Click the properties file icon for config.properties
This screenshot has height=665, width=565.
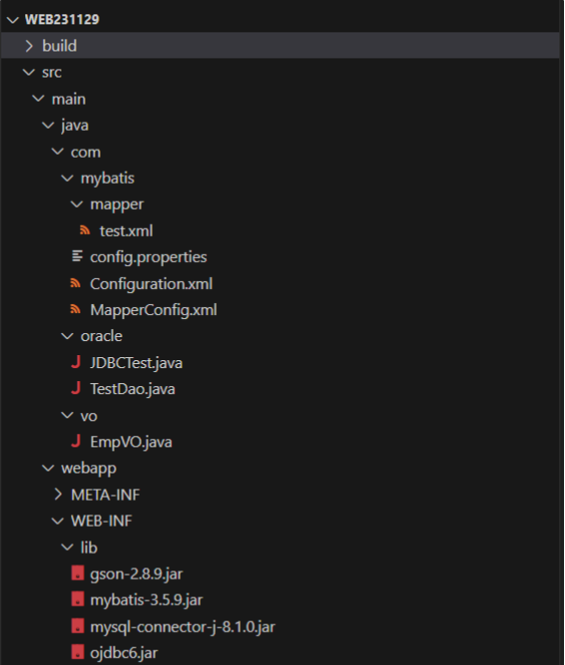tap(77, 256)
